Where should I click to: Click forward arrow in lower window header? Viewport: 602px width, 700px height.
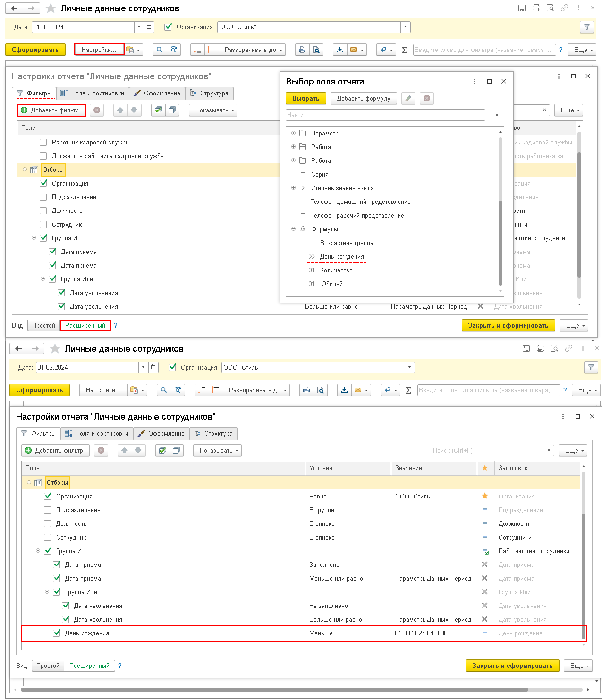35,349
